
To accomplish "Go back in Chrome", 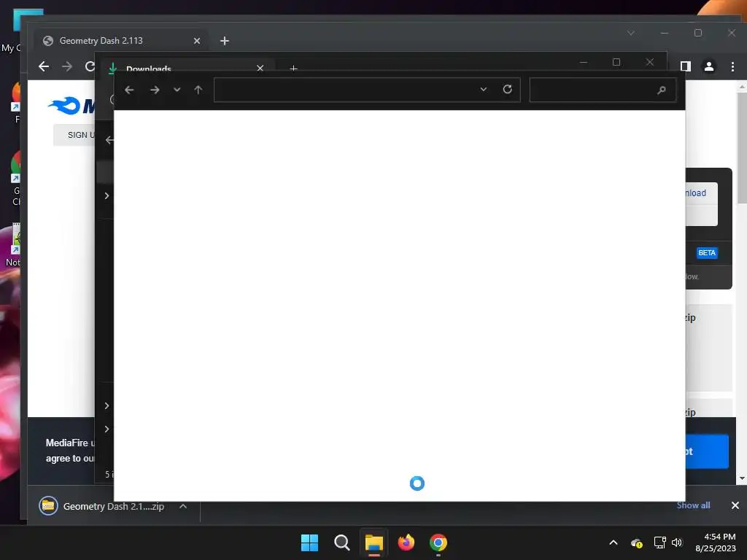I will pos(44,66).
